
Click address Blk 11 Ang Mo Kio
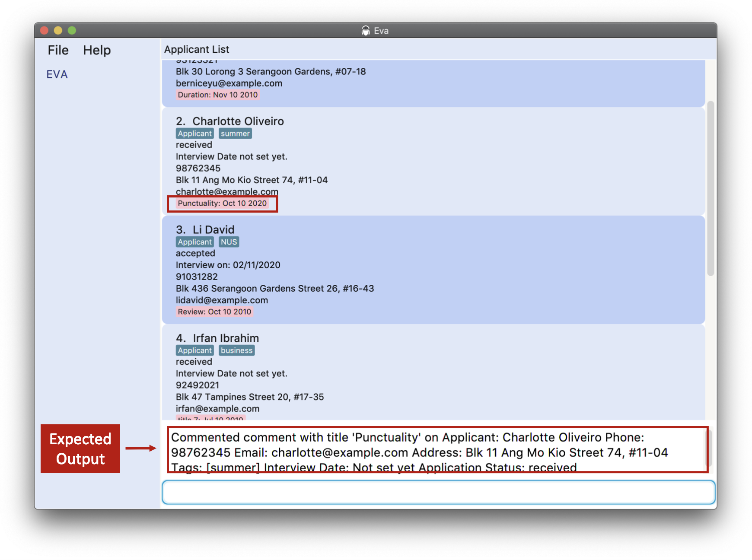pyautogui.click(x=252, y=180)
